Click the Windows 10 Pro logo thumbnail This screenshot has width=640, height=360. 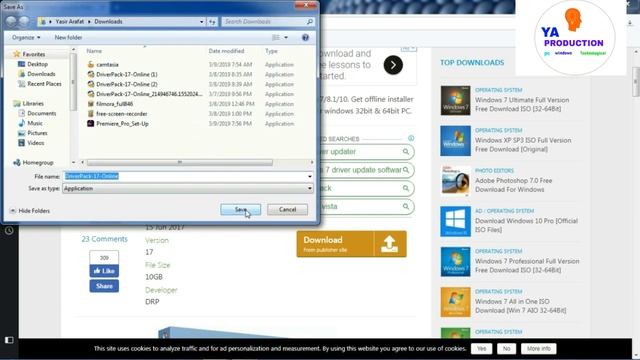455,221
